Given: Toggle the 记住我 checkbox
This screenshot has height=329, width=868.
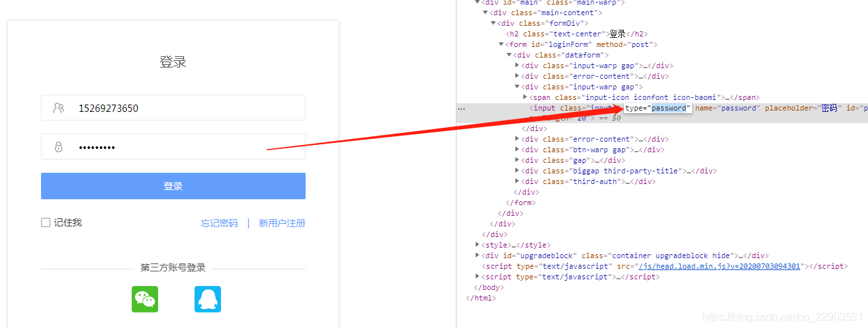Looking at the screenshot, I should tap(46, 223).
